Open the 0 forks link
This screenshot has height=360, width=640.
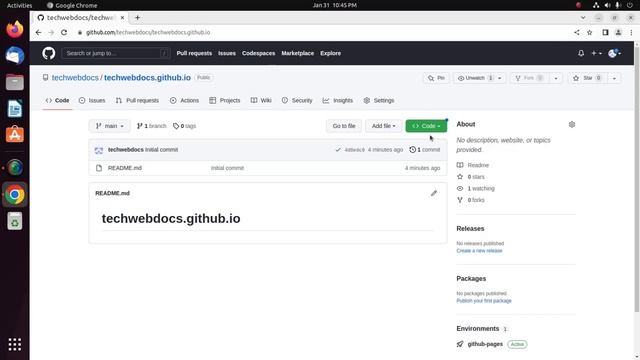[x=476, y=200]
